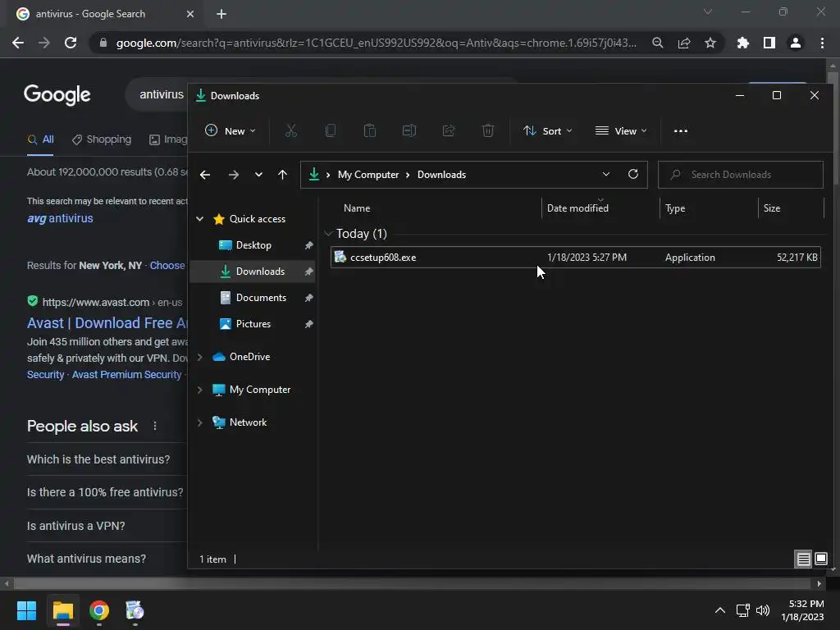The image size is (840, 630).
Task: Reload the Chrome page
Action: pyautogui.click(x=71, y=43)
